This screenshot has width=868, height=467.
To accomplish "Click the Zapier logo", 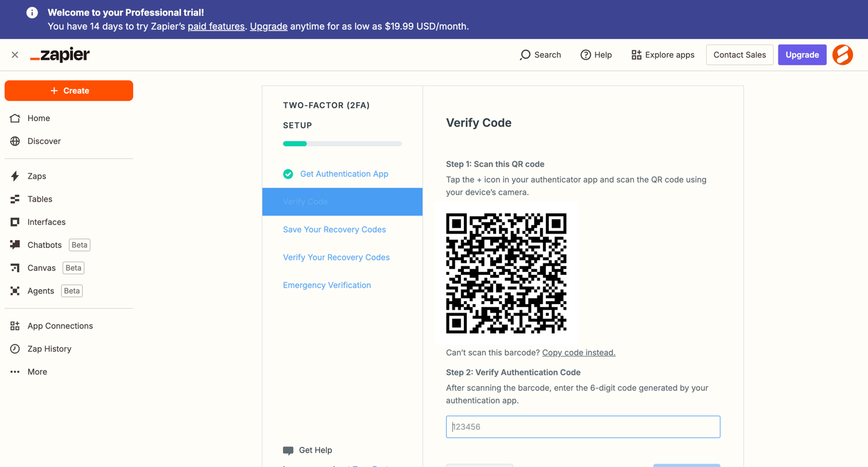I will (x=60, y=55).
